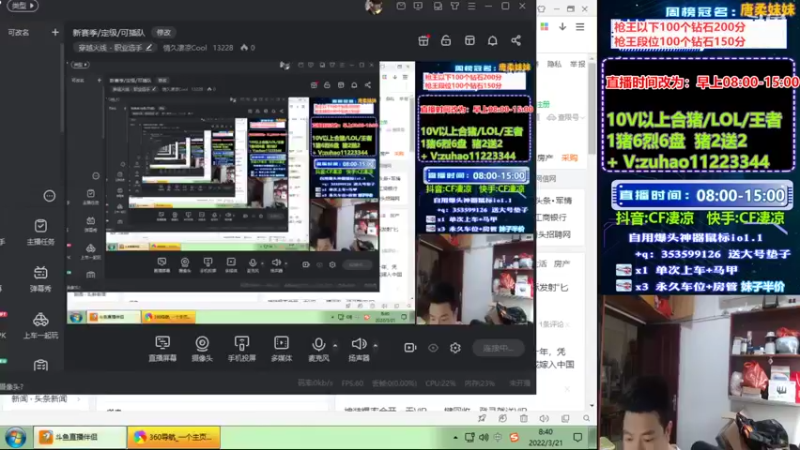Image resolution: width=800 pixels, height=450 pixels.
Task: Click the FPS:60 status readout
Action: point(353,383)
